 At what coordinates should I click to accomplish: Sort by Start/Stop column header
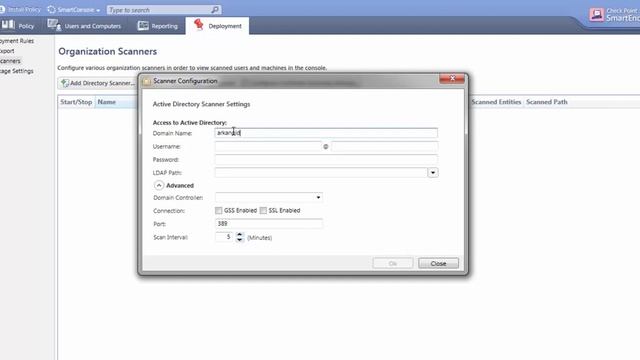[x=76, y=102]
